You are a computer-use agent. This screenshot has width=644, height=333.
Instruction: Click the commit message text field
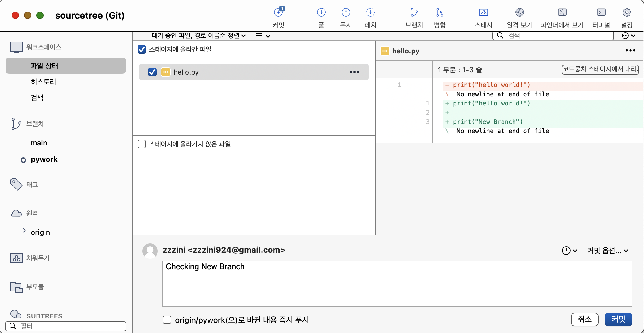(x=397, y=284)
